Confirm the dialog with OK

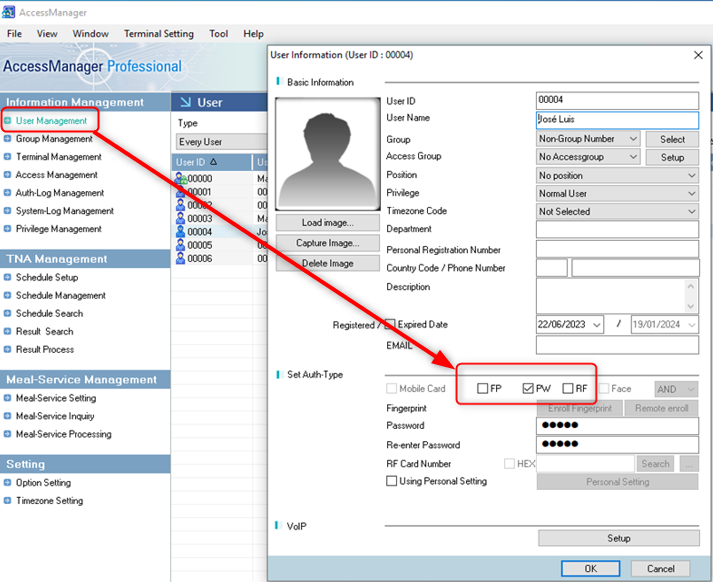point(590,568)
